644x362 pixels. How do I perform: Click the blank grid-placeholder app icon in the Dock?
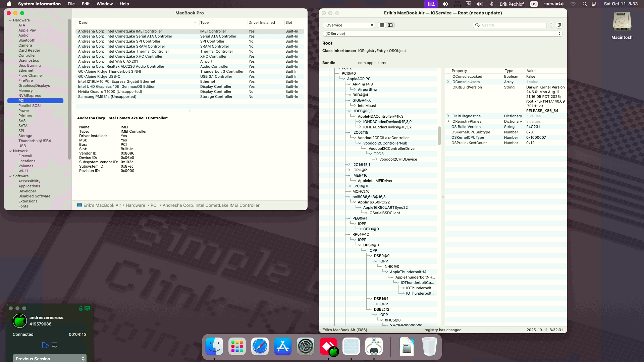click(351, 346)
